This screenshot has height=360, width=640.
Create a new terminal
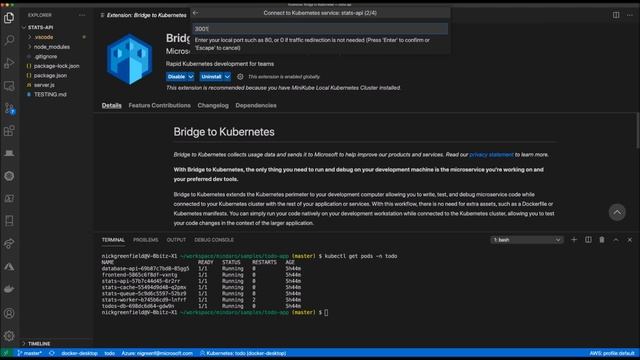pyautogui.click(x=574, y=240)
